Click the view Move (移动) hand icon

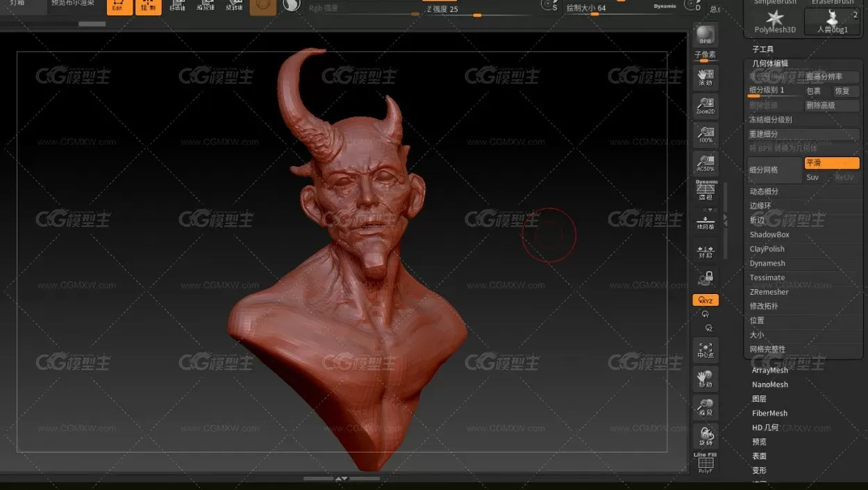click(706, 379)
